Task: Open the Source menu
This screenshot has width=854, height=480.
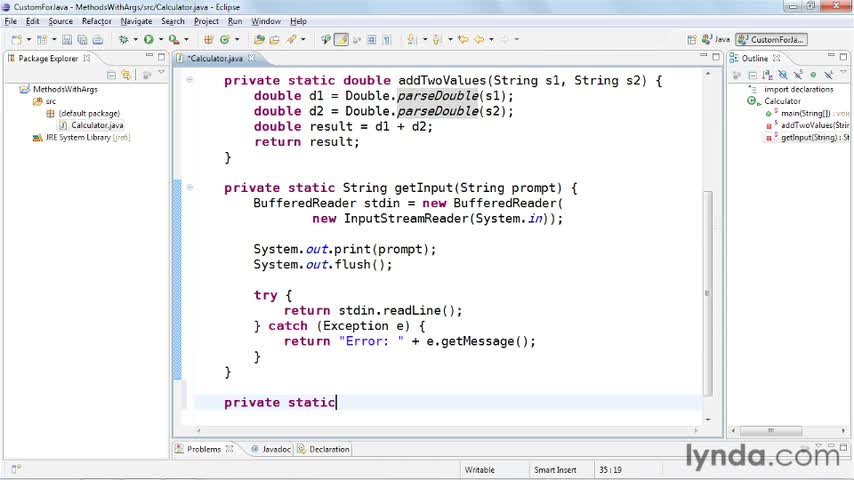Action: tap(60, 21)
